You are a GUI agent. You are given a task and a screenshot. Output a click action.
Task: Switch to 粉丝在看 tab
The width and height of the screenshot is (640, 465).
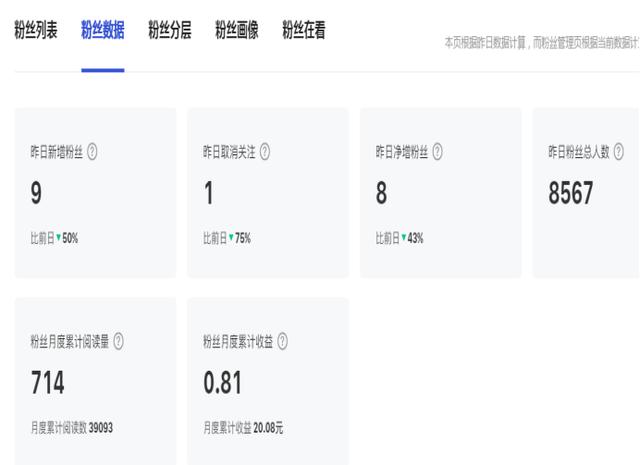click(x=304, y=31)
